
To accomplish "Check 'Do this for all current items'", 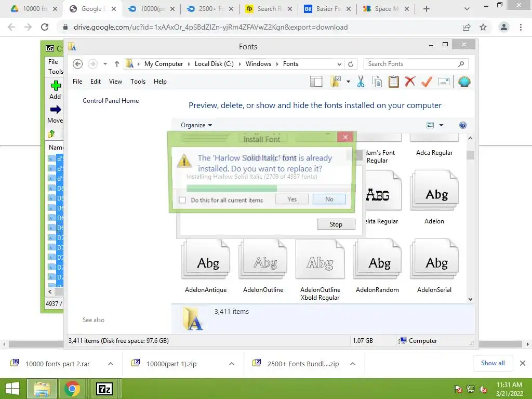I will pyautogui.click(x=182, y=200).
